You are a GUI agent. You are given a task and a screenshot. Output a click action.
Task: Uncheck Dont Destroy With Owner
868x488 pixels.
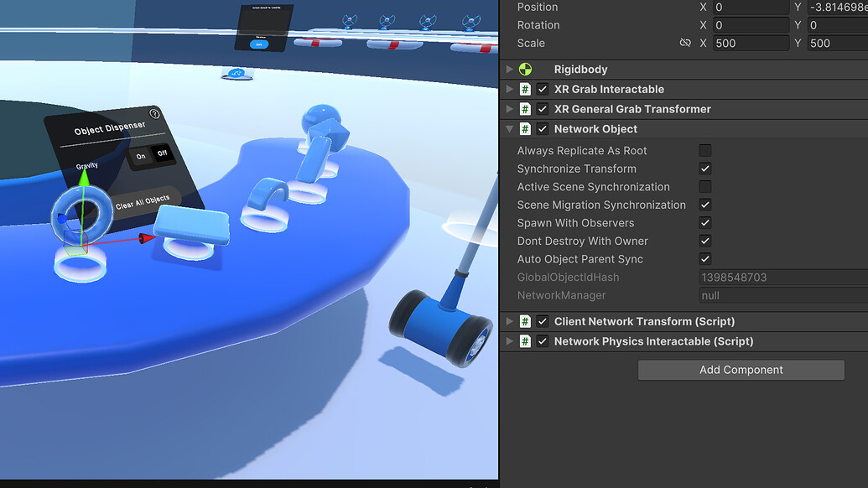point(705,241)
